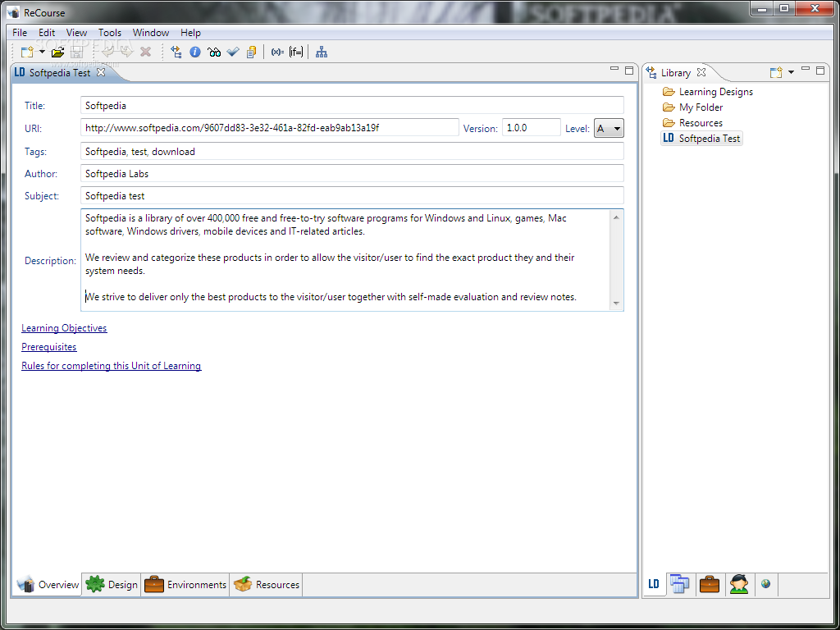This screenshot has width=840, height=630.
Task: Open the (x)= Properties toolbar icon
Action: tap(277, 52)
